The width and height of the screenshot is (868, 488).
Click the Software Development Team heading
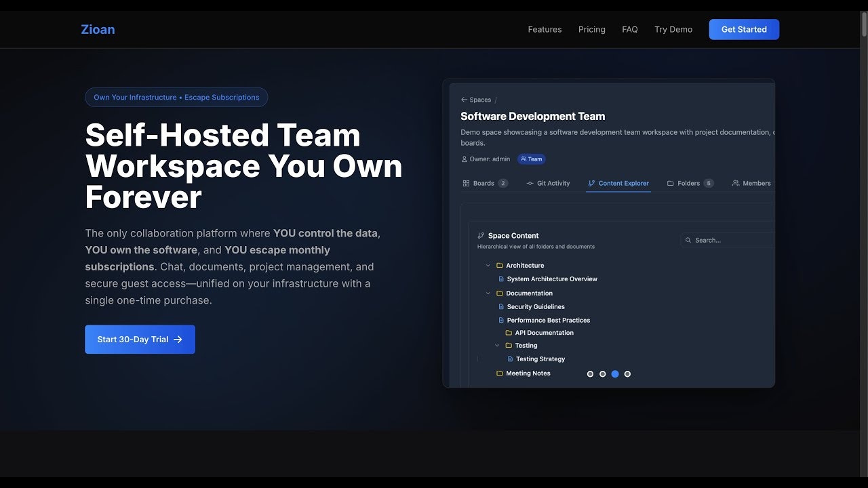click(x=533, y=117)
